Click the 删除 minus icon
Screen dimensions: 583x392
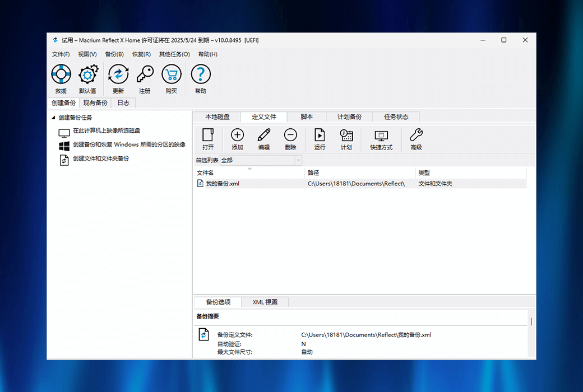[290, 135]
